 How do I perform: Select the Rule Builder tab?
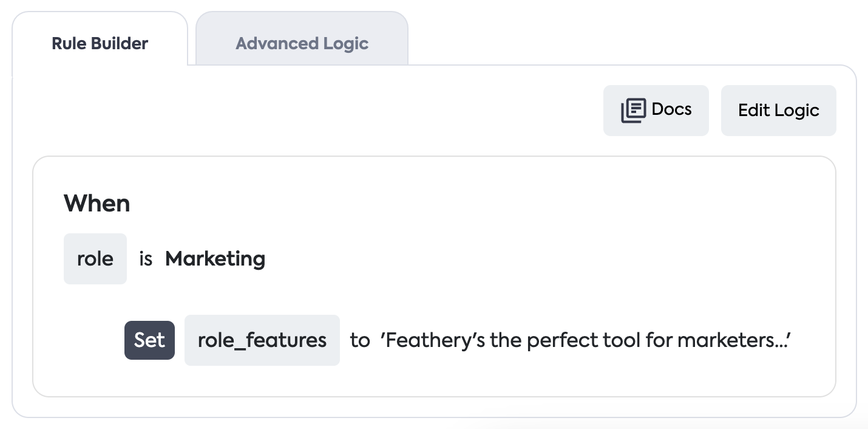pyautogui.click(x=100, y=44)
